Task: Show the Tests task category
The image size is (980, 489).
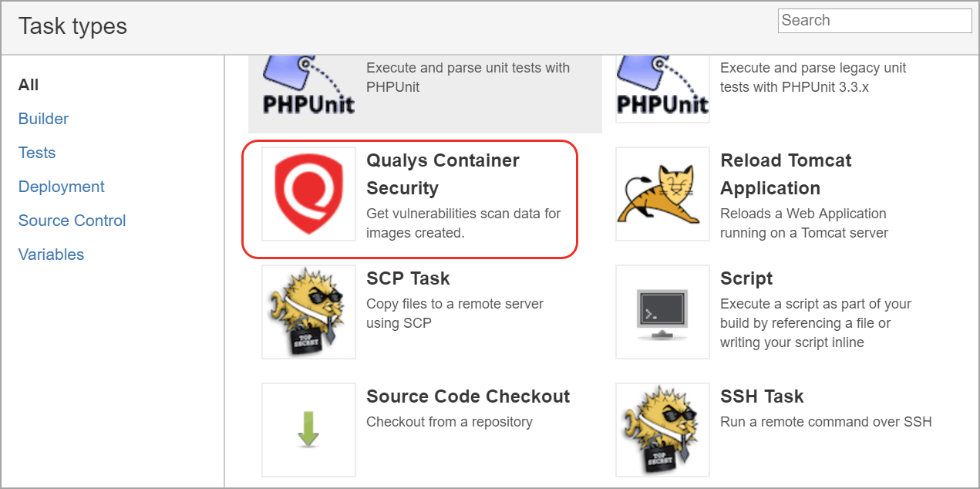Action: point(37,153)
